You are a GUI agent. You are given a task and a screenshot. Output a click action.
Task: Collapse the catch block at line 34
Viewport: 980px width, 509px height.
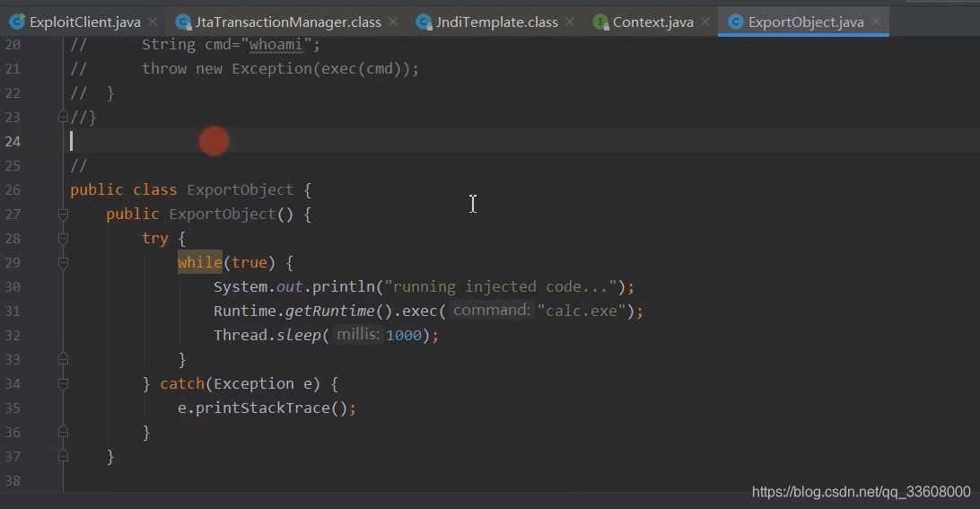coord(63,384)
